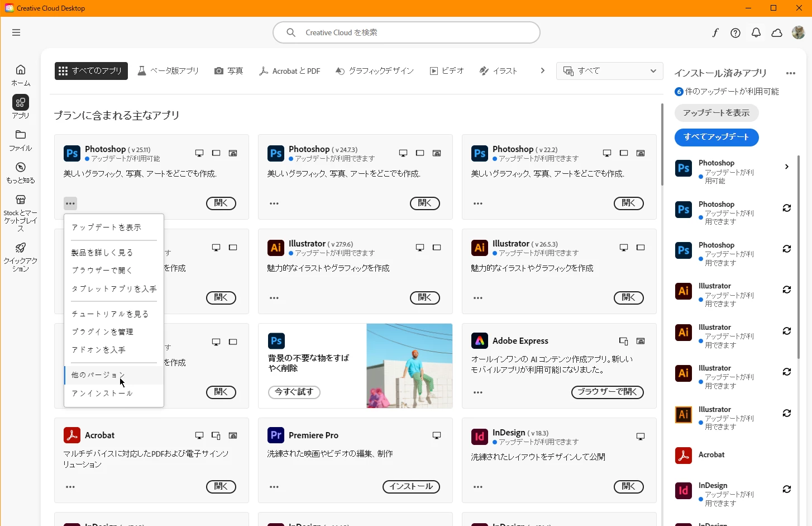The image size is (812, 526).
Task: Choose タブレットアプリを入手 menu item
Action: (x=114, y=289)
